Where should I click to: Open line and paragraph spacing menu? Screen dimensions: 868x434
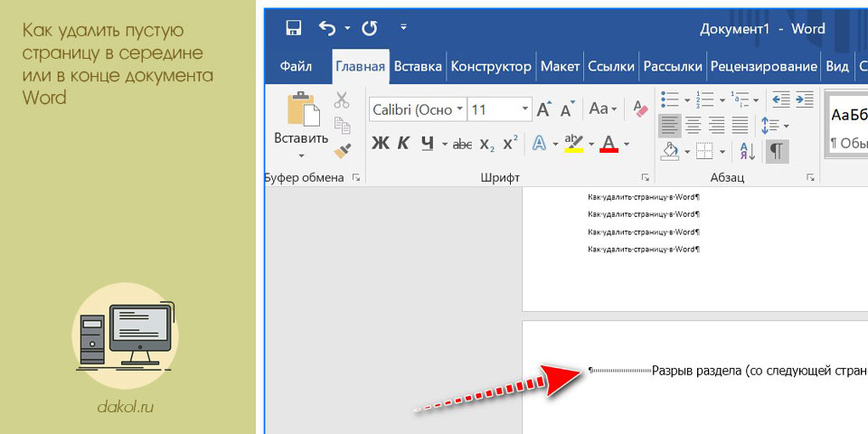click(x=775, y=126)
